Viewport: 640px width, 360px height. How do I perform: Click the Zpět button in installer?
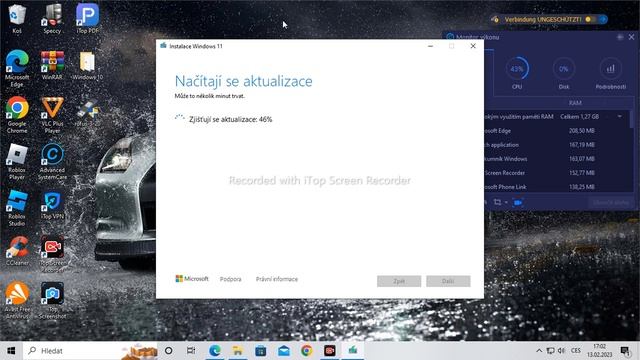(x=399, y=281)
